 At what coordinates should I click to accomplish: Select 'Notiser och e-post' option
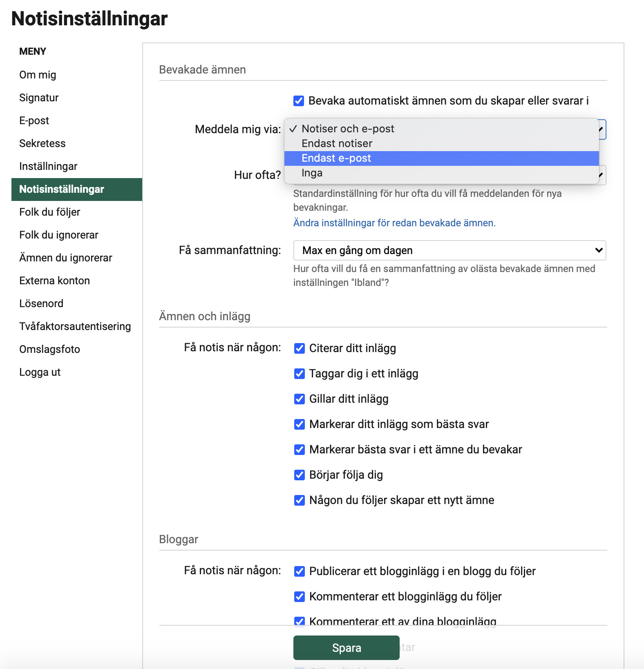tap(347, 129)
